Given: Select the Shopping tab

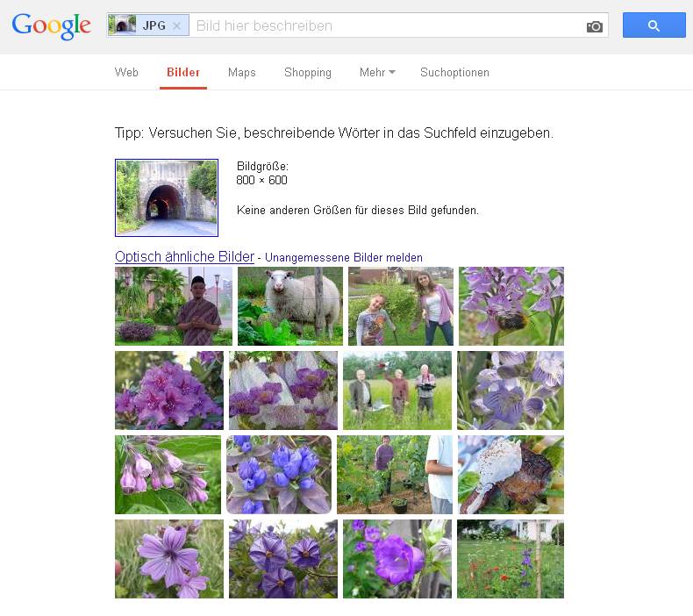Looking at the screenshot, I should [x=307, y=73].
